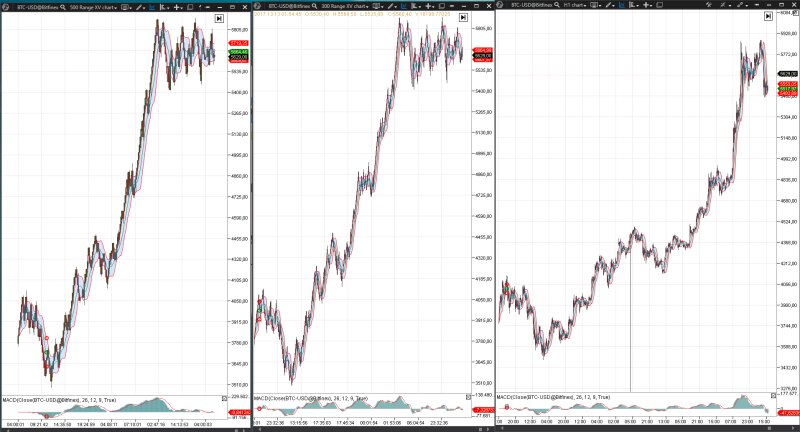Click the BTC-USD@Bitfinex symbol in the H1 chart
This screenshot has width=800, height=432.
(533, 6)
